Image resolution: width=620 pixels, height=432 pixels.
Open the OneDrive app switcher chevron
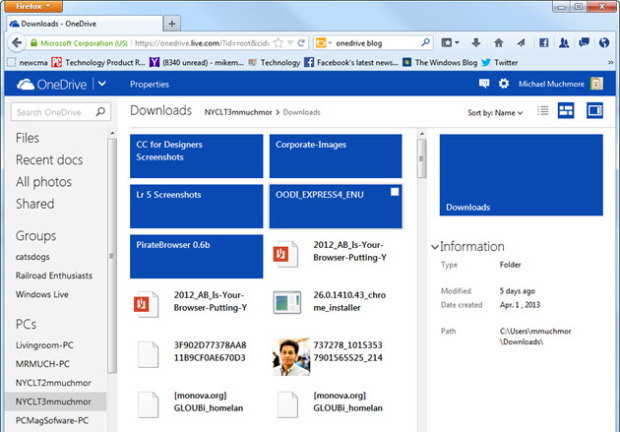tap(102, 84)
